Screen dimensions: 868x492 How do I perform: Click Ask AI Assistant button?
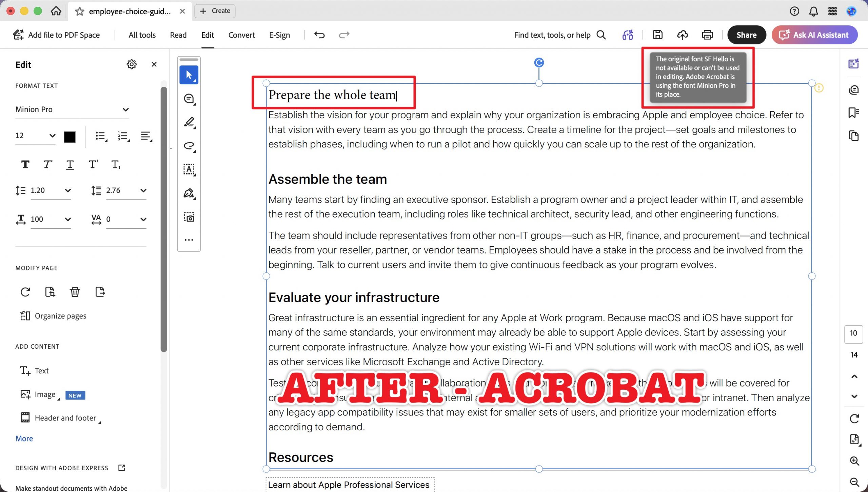814,35
